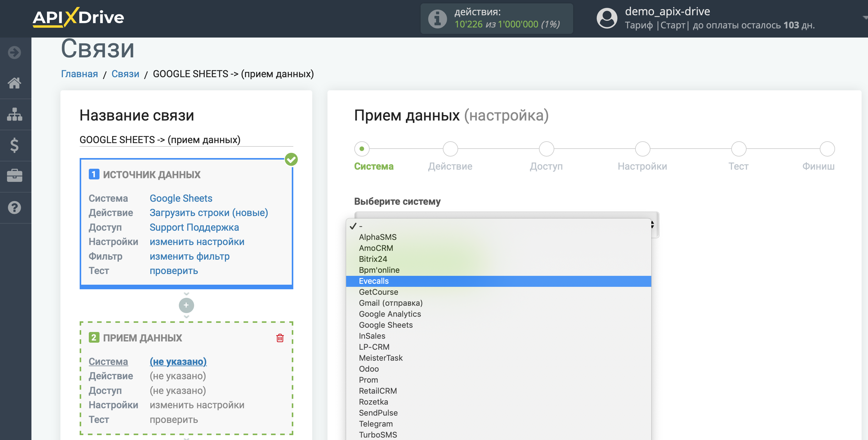
Task: Click the user avatar icon
Action: tap(607, 18)
